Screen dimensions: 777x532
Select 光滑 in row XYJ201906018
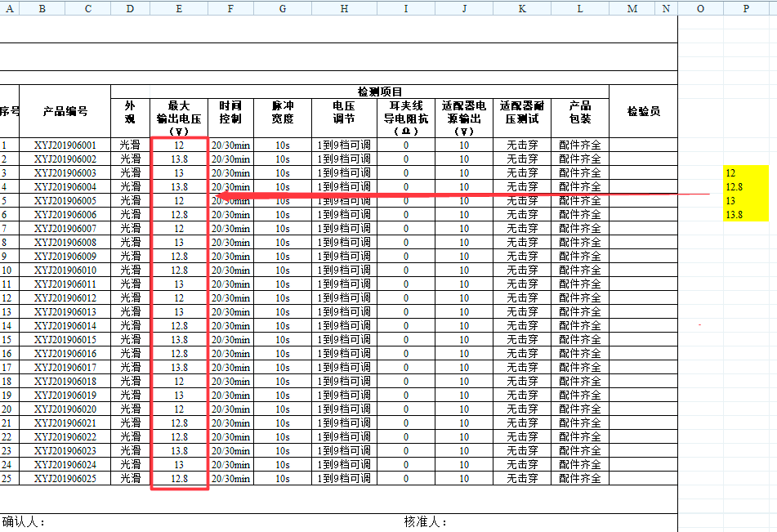[131, 382]
